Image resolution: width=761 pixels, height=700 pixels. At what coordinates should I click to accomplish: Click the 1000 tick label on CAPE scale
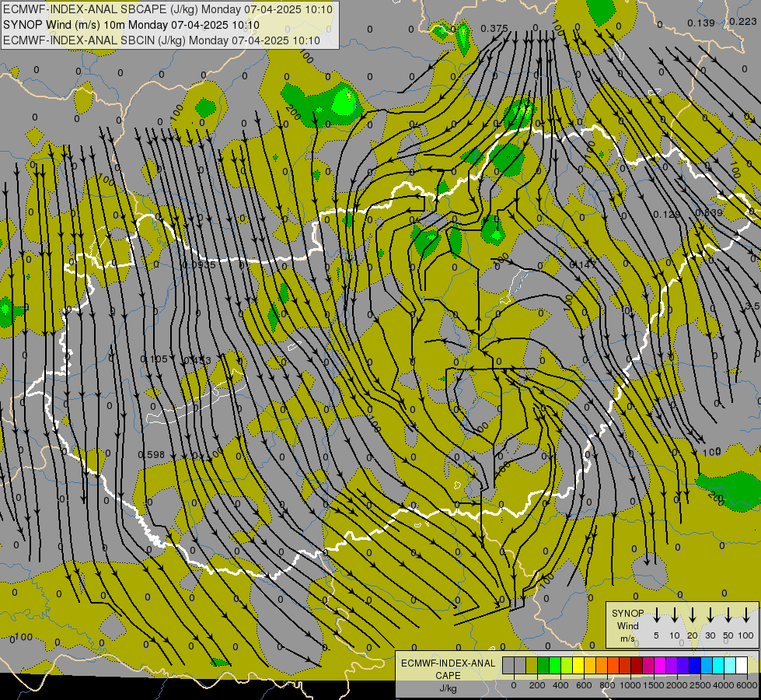click(630, 685)
